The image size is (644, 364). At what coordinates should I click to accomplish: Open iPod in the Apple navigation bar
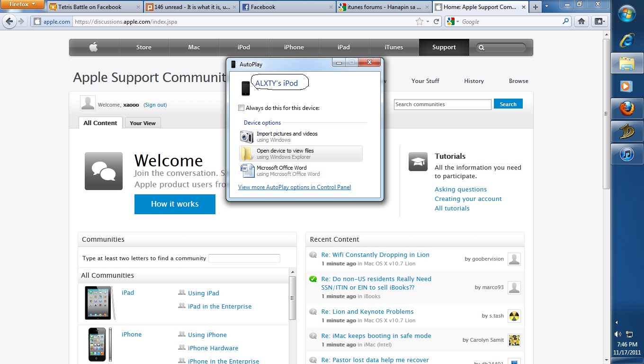point(244,47)
